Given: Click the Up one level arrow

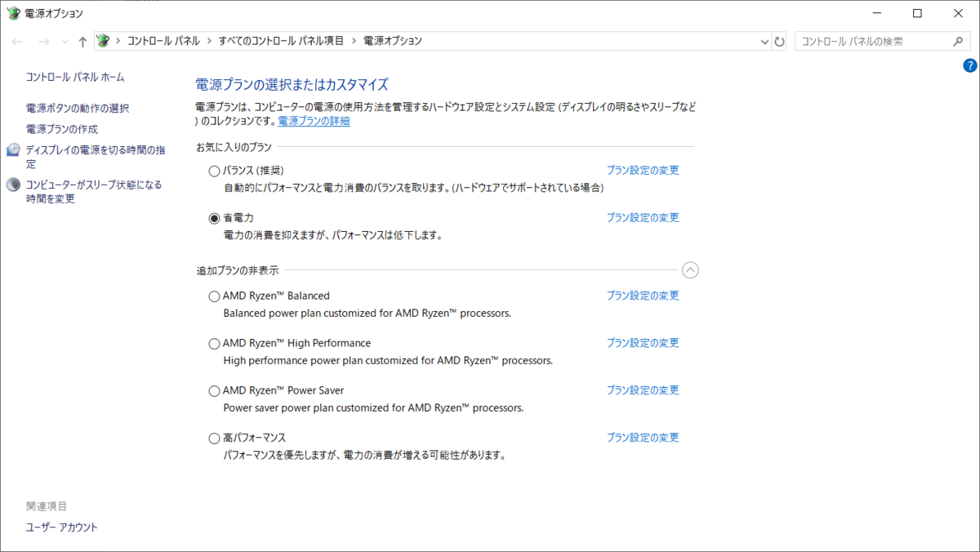Looking at the screenshot, I should (82, 41).
